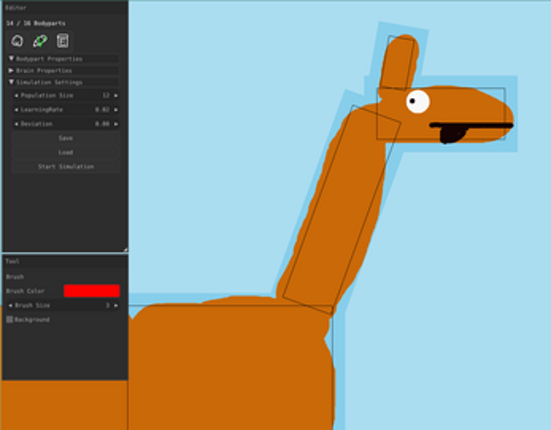Click the Deviation value 0.00
Screen dimensions: 551x430
click(102, 124)
